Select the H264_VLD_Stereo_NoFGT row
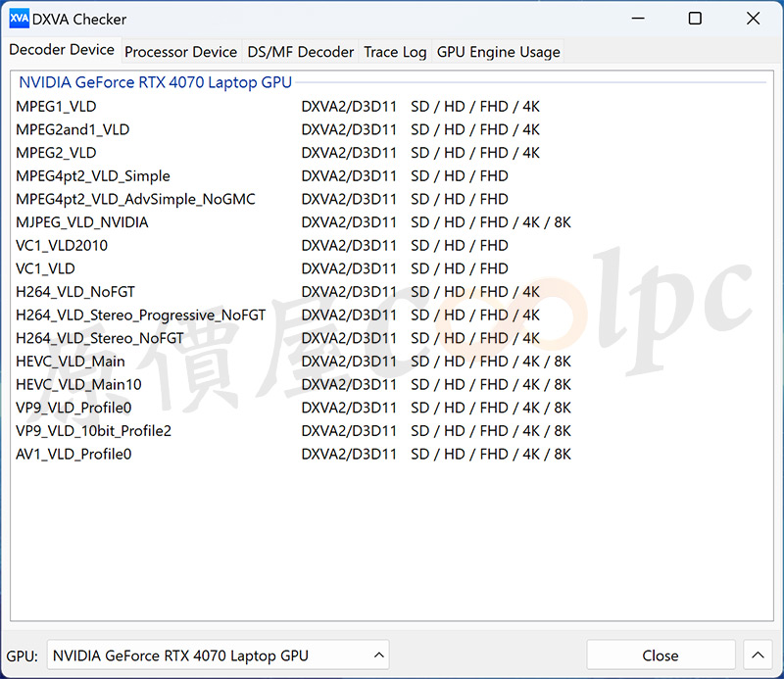The height and width of the screenshot is (679, 784). click(x=293, y=338)
